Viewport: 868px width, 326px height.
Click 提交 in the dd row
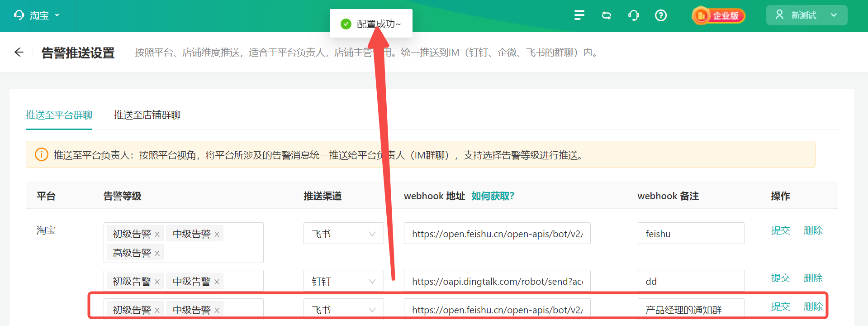[x=780, y=278]
